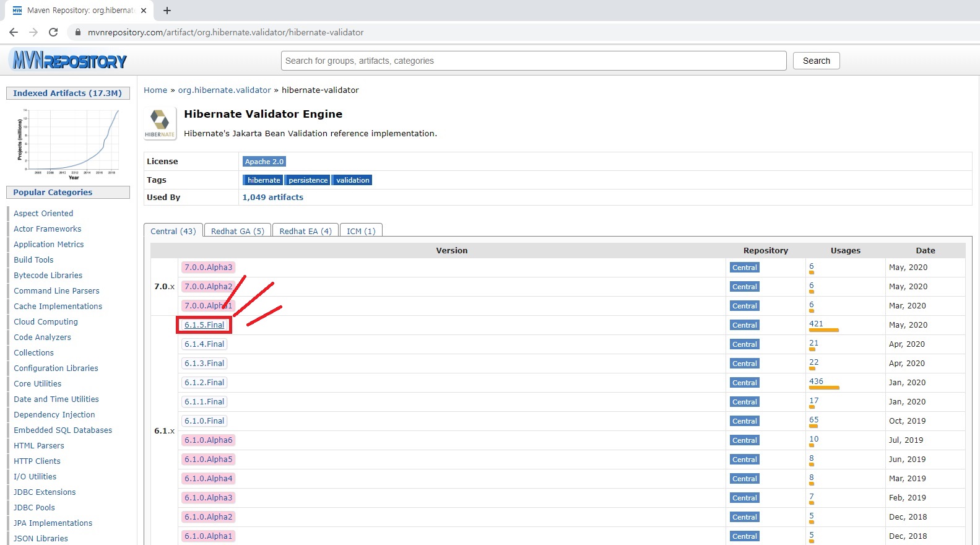Open org.hibernate.validator breadcrumb link
The width and height of the screenshot is (980, 545).
(x=225, y=90)
